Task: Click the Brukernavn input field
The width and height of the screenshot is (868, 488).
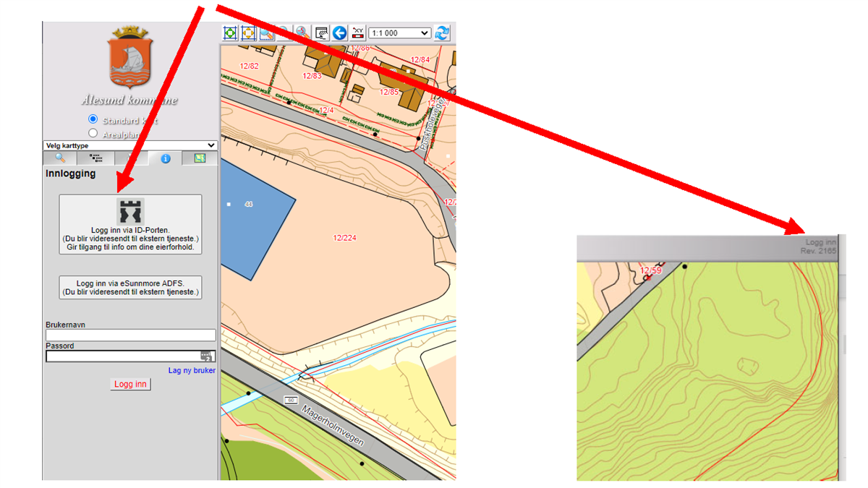Action: [x=130, y=335]
